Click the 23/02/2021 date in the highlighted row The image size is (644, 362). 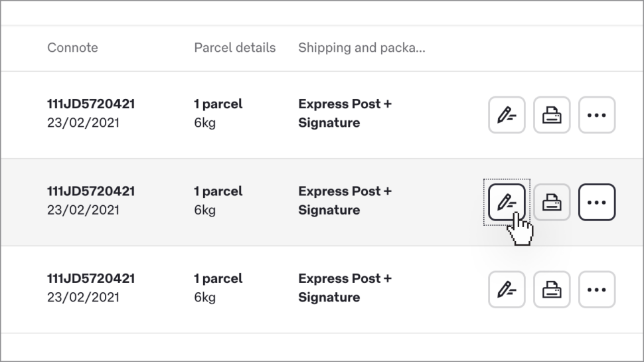(83, 210)
